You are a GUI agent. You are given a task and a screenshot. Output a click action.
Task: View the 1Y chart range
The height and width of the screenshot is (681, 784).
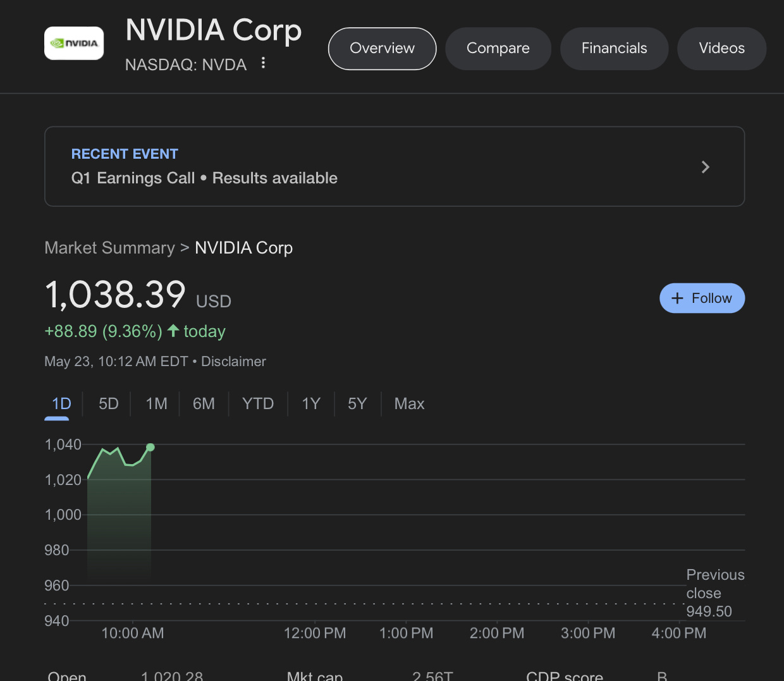coord(311,404)
